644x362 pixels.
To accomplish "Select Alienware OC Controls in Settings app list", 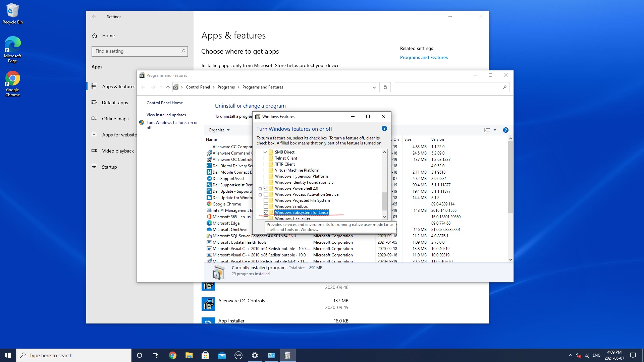I will pyautogui.click(x=275, y=304).
